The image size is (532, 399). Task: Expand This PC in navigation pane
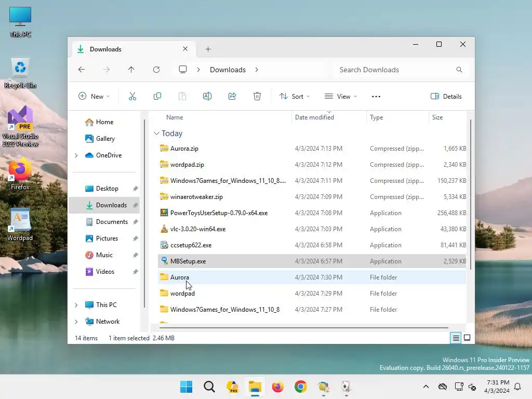pos(76,305)
